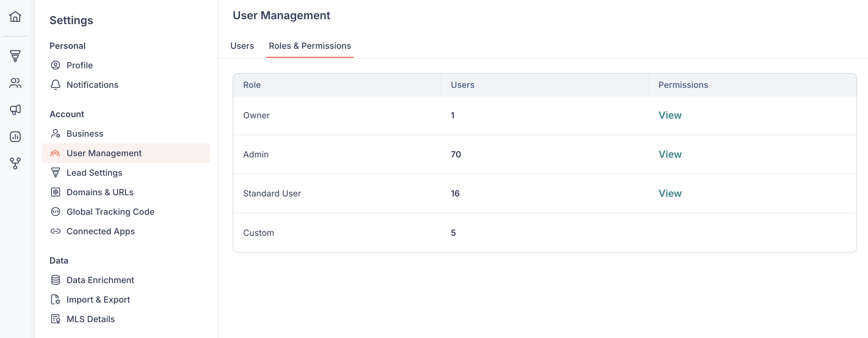Click the Import & Export file icon

coord(56,300)
